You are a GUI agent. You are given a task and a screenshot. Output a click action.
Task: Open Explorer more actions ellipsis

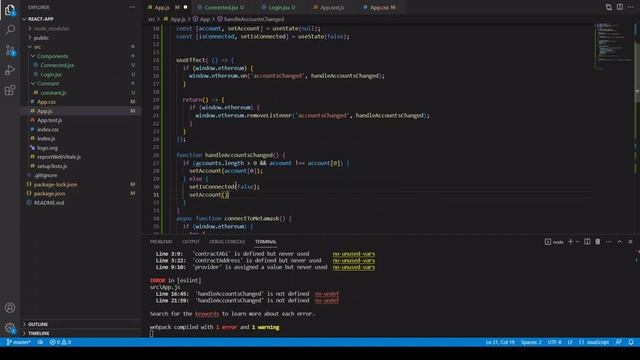tap(132, 7)
